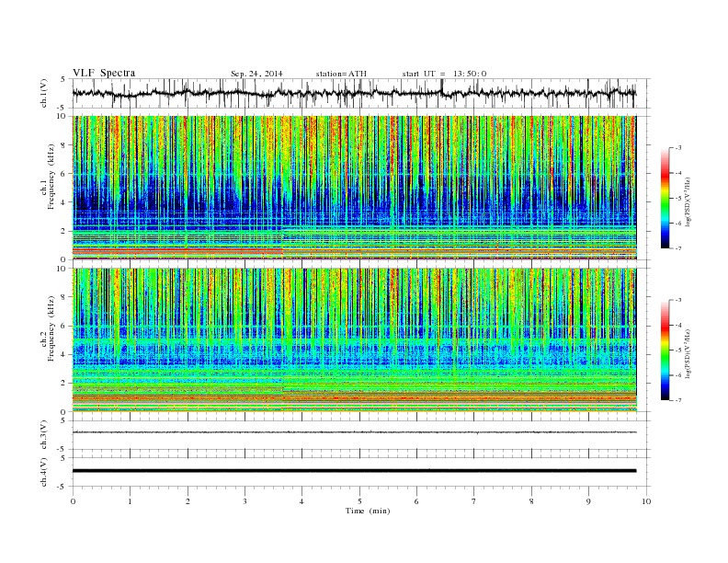Viewport: 728px width, 563px height.
Task: Click the ch.3(V) waveform trace
Action: tap(354, 432)
